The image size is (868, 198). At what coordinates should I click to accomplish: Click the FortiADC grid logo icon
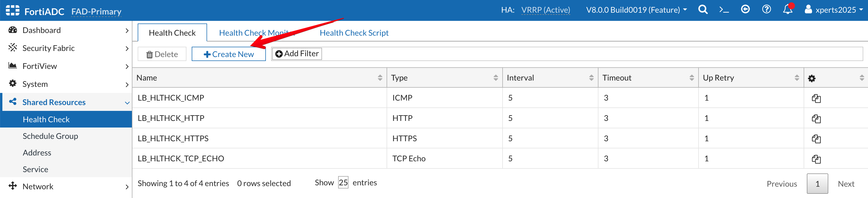[x=12, y=10]
